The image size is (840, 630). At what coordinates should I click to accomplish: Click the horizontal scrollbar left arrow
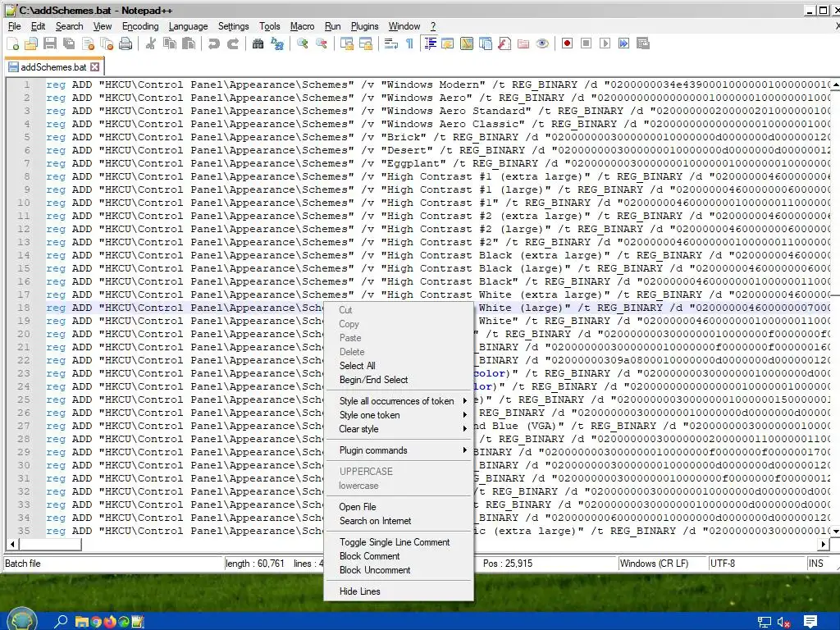[x=11, y=545]
